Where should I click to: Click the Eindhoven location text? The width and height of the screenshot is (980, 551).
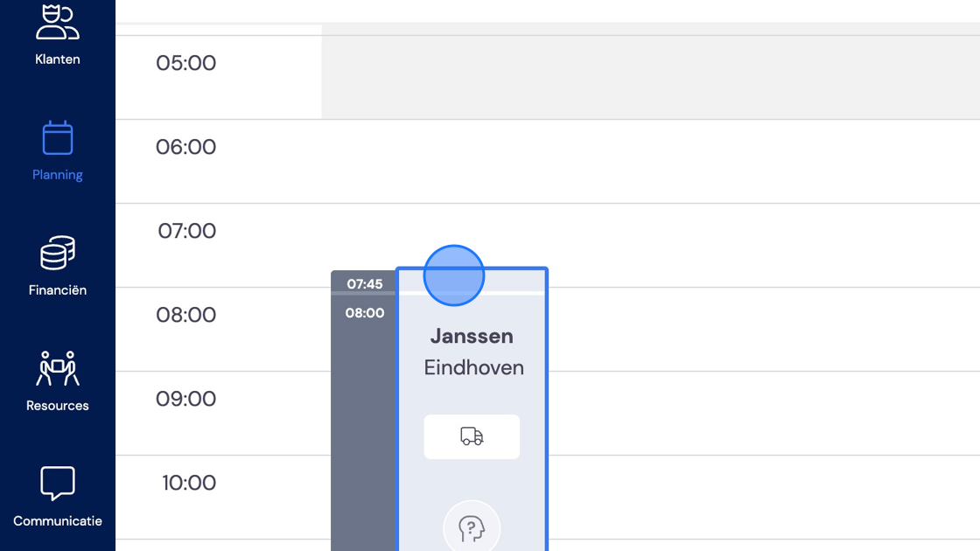(473, 367)
